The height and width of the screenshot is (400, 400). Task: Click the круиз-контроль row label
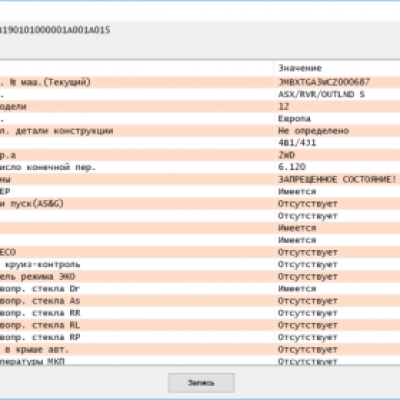pyautogui.click(x=42, y=264)
